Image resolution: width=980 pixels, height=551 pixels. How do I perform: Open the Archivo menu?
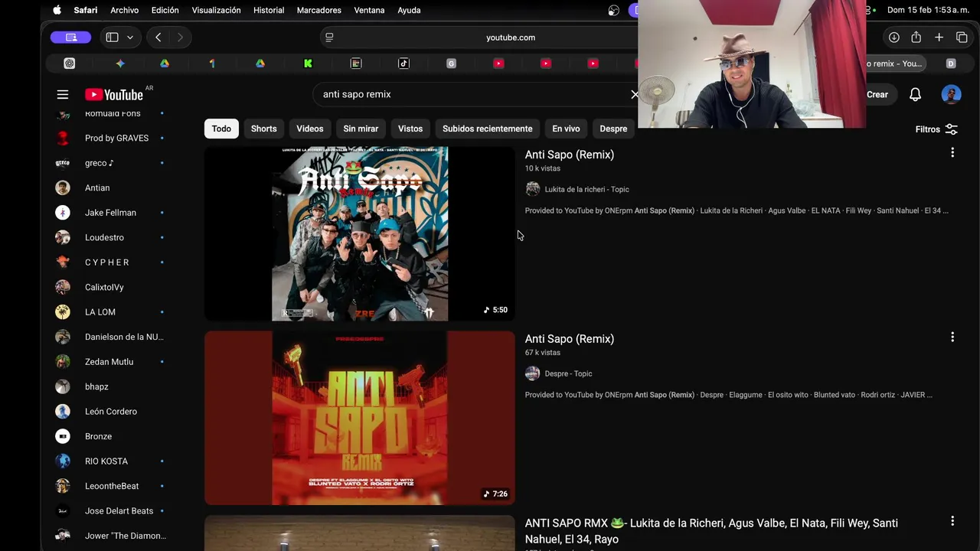click(124, 10)
